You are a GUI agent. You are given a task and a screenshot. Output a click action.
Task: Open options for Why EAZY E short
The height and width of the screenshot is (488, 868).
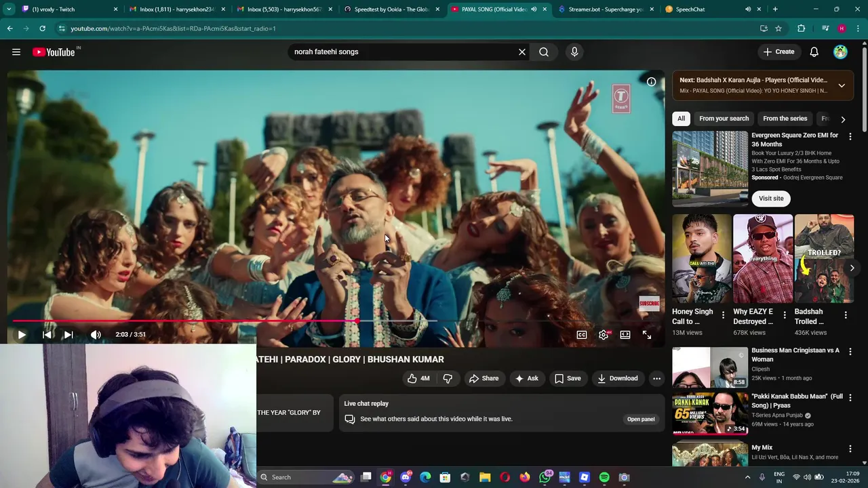pos(785,315)
